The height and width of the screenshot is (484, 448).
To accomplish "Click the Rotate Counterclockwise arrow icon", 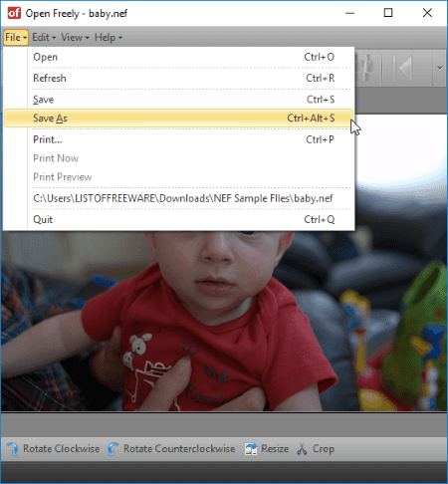I will [x=113, y=449].
